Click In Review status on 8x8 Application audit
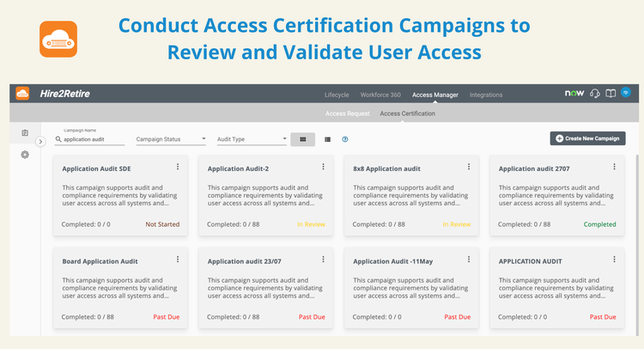This screenshot has height=349, width=644. 457,224
